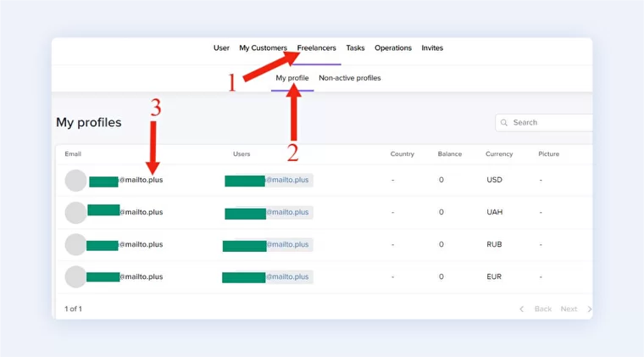Click the My profiles heading
644x357 pixels.
89,122
